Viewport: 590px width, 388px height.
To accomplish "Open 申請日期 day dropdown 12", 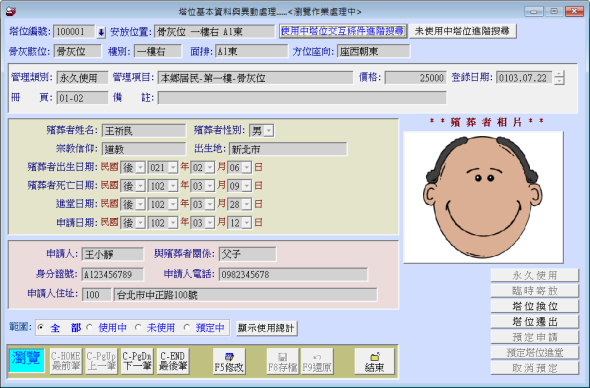I will (x=246, y=223).
